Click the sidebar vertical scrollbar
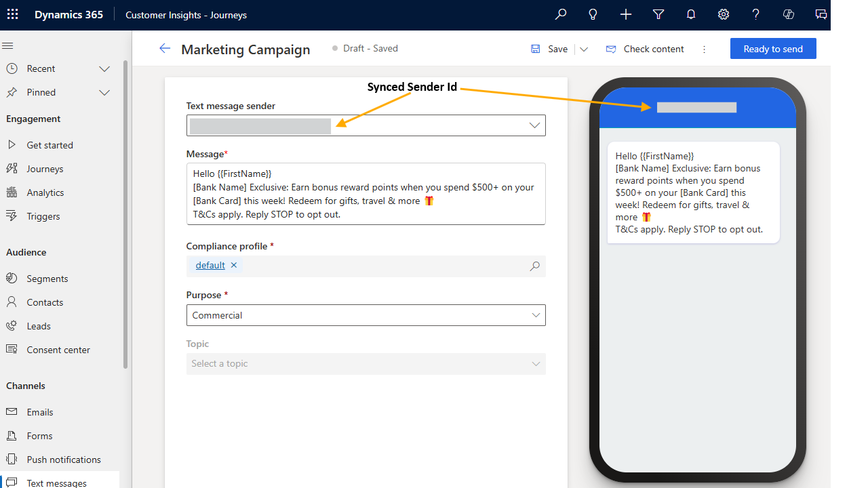The height and width of the screenshot is (488, 868). (x=125, y=215)
